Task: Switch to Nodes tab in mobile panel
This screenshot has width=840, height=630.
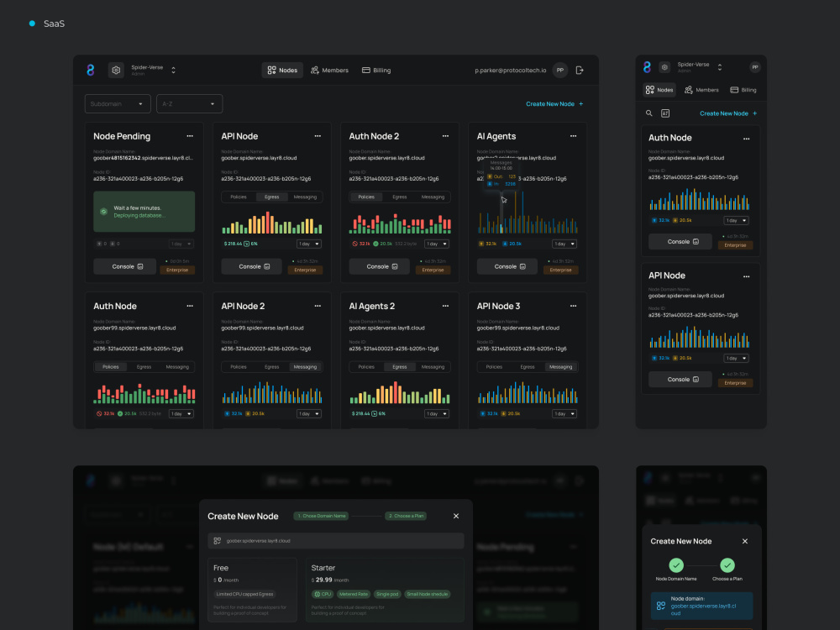Action: pos(659,90)
